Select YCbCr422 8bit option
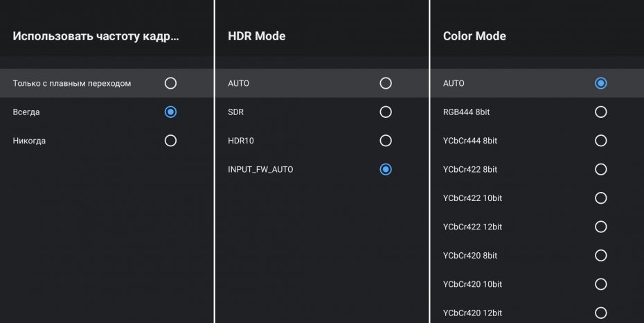644x323 pixels. click(x=600, y=169)
